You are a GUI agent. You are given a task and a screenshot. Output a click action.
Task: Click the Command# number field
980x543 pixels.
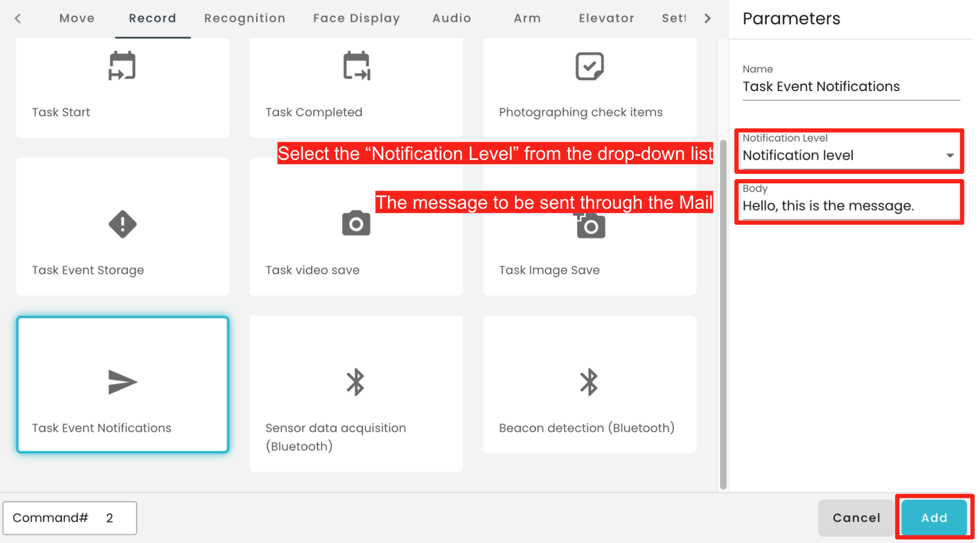70,518
